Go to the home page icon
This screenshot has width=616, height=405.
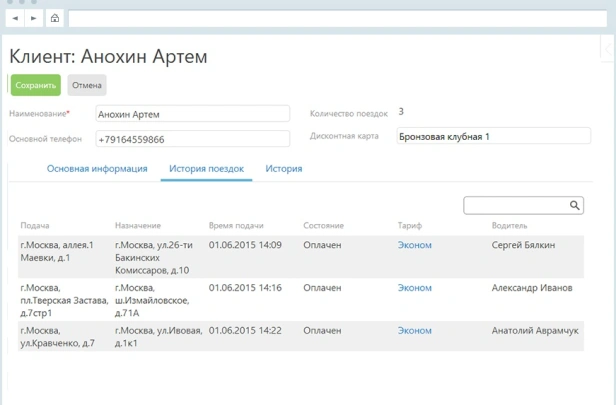tap(55, 18)
